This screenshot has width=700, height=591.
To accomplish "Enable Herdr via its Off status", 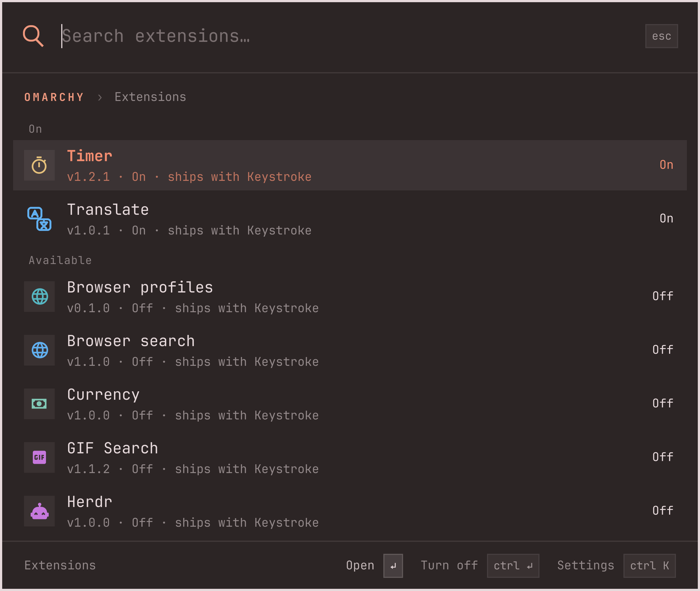I will (x=663, y=511).
